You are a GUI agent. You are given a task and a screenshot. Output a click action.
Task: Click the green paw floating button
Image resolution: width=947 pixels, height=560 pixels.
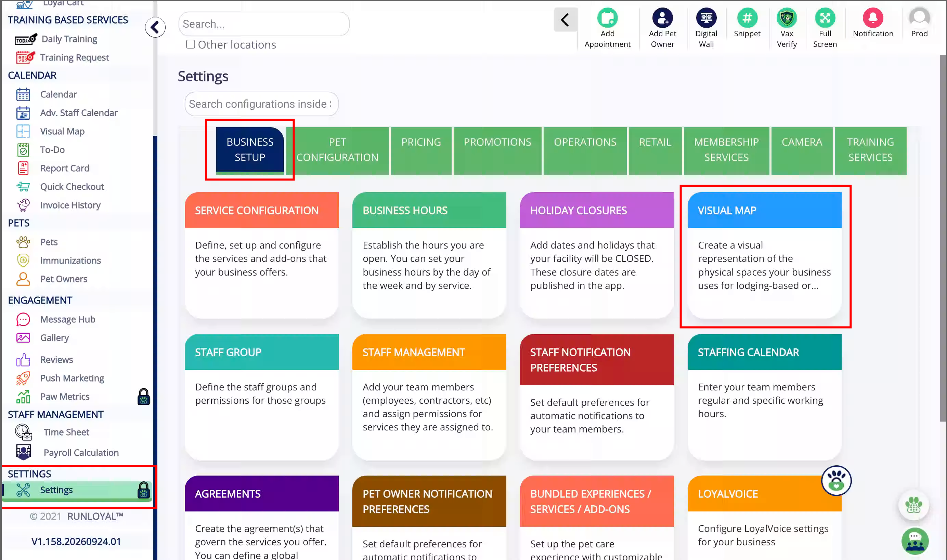point(913,505)
